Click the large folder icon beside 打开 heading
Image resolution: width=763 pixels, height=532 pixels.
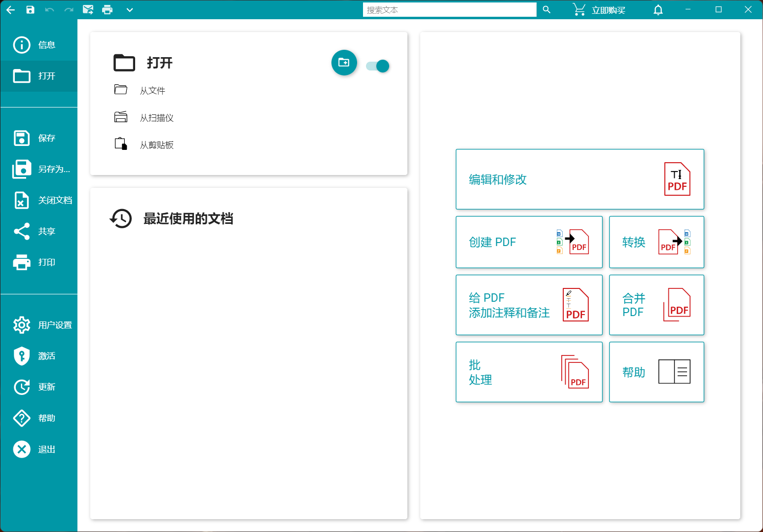[124, 63]
